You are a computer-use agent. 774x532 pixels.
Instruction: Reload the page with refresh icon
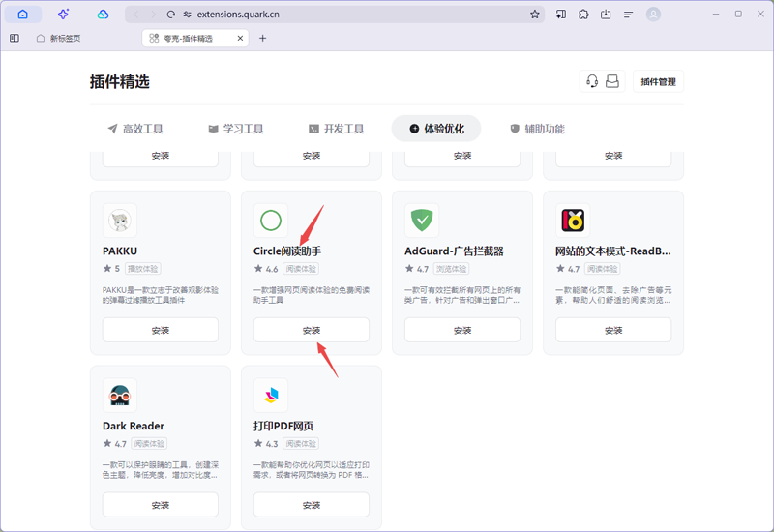(x=171, y=15)
